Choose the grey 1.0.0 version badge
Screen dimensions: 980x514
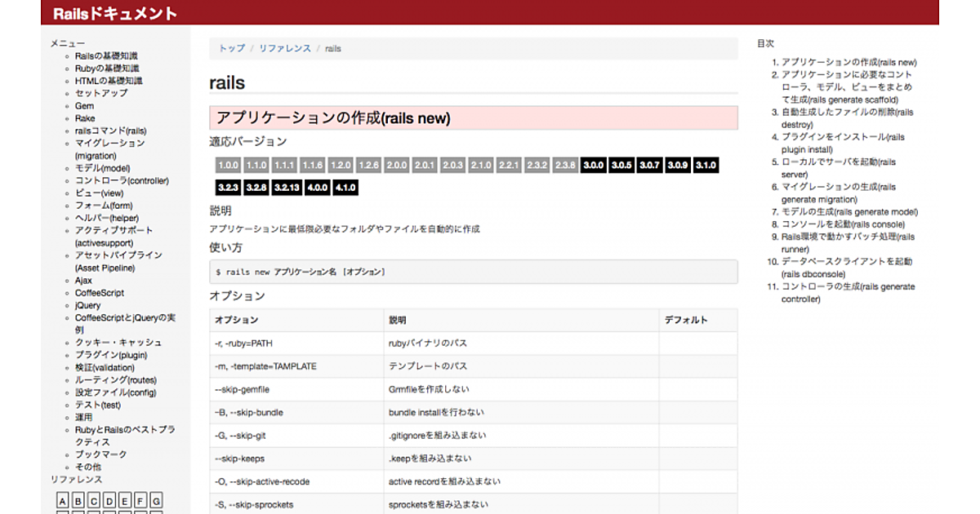point(229,165)
